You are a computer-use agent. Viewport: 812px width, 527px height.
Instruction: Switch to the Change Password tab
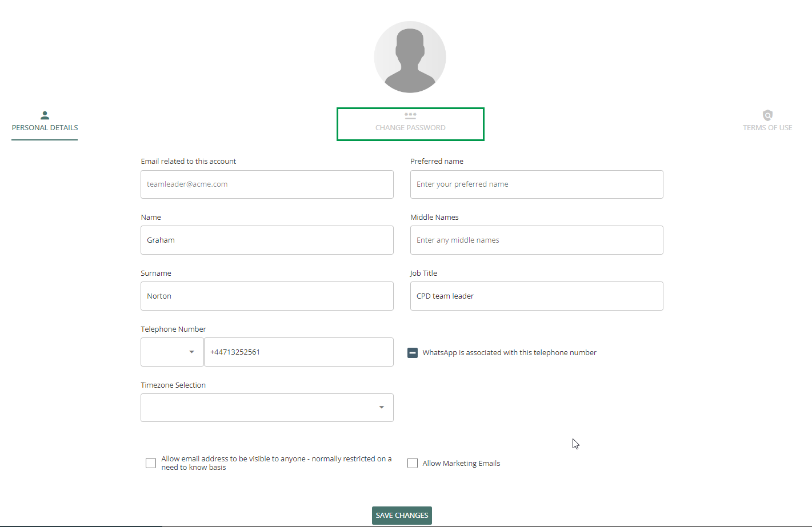coord(410,127)
